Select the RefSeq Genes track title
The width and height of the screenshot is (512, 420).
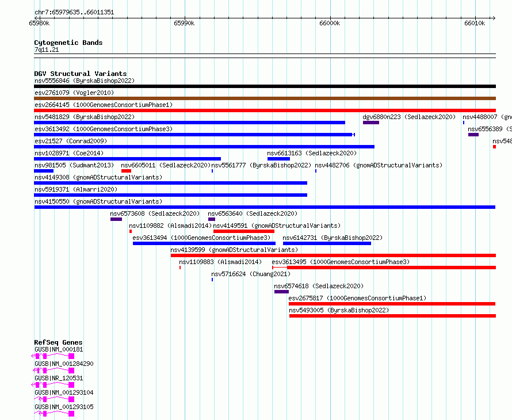[x=58, y=342]
